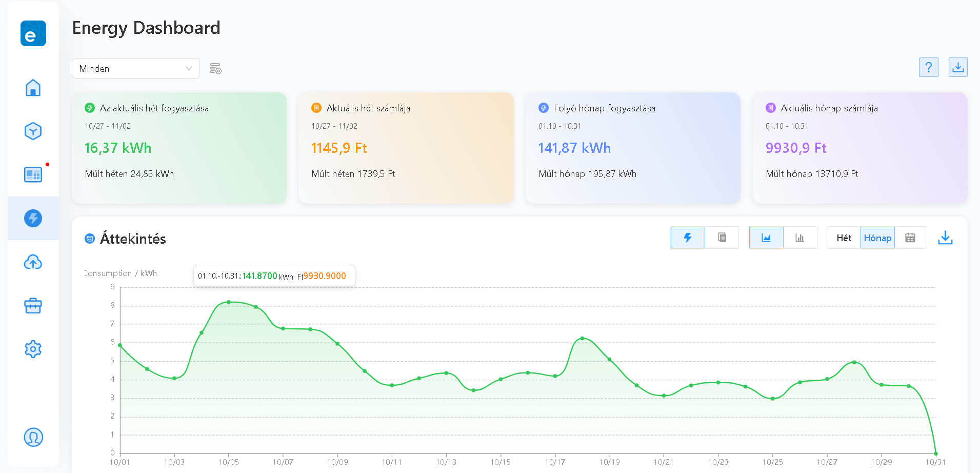Open the toolbox icon in the sidebar
This screenshot has width=980, height=473.
(33, 306)
